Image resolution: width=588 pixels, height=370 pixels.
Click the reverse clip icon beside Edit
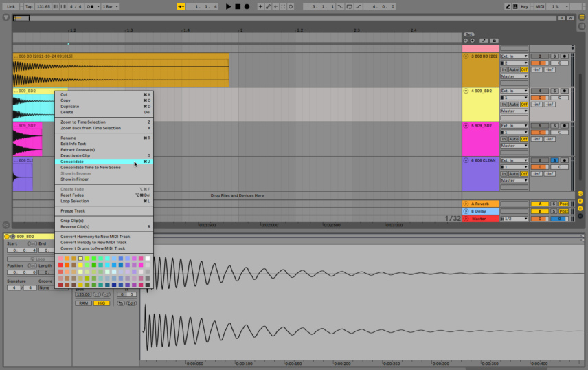(120, 303)
